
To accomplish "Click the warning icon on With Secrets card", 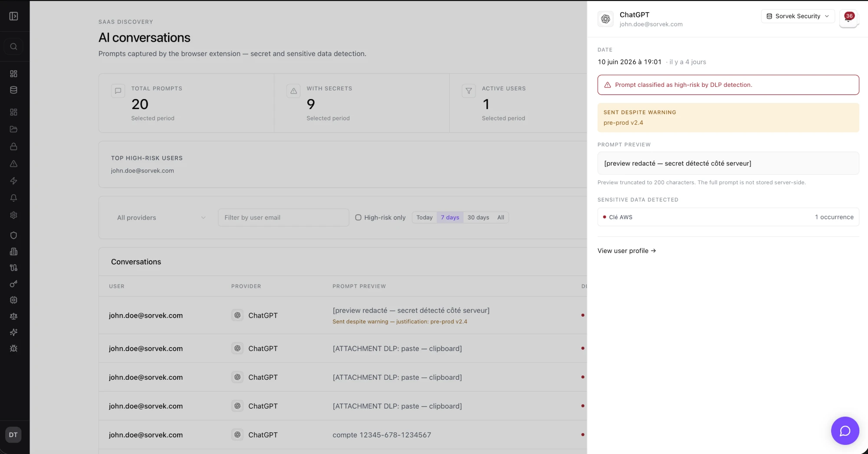I will pyautogui.click(x=293, y=91).
